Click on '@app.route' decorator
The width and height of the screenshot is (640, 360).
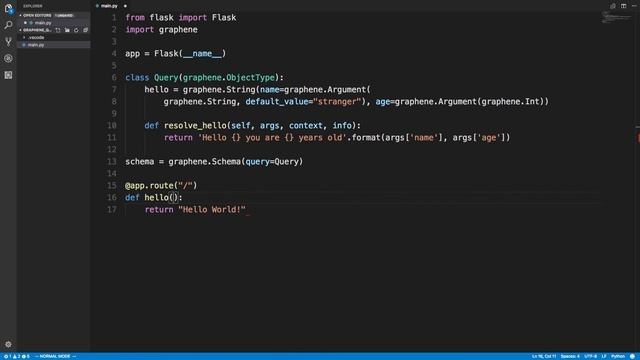click(149, 186)
